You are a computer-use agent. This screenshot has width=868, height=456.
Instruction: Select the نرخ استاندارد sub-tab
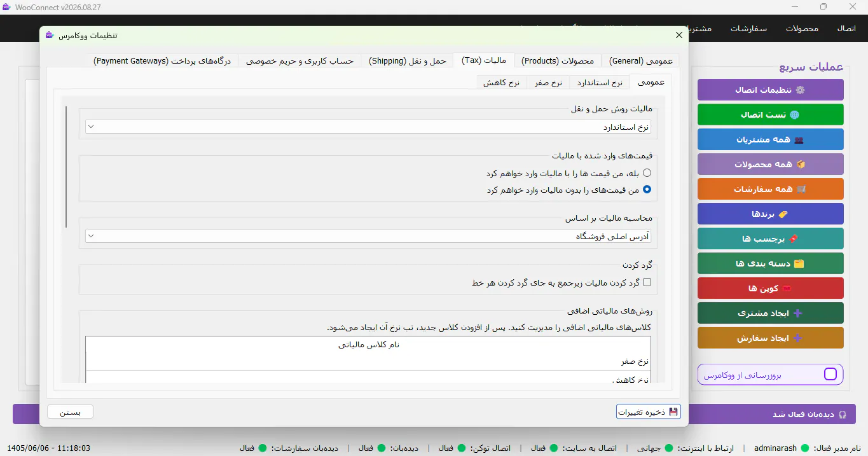[x=600, y=83]
